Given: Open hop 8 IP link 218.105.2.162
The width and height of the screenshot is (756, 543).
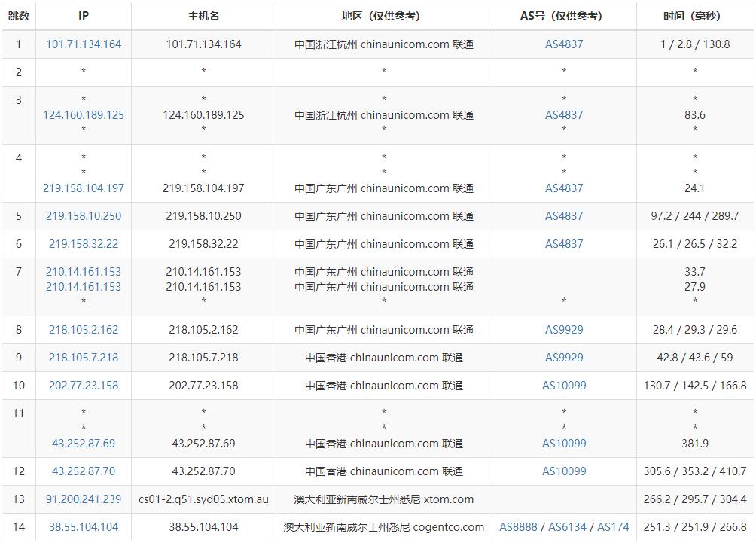Looking at the screenshot, I should click(x=84, y=330).
